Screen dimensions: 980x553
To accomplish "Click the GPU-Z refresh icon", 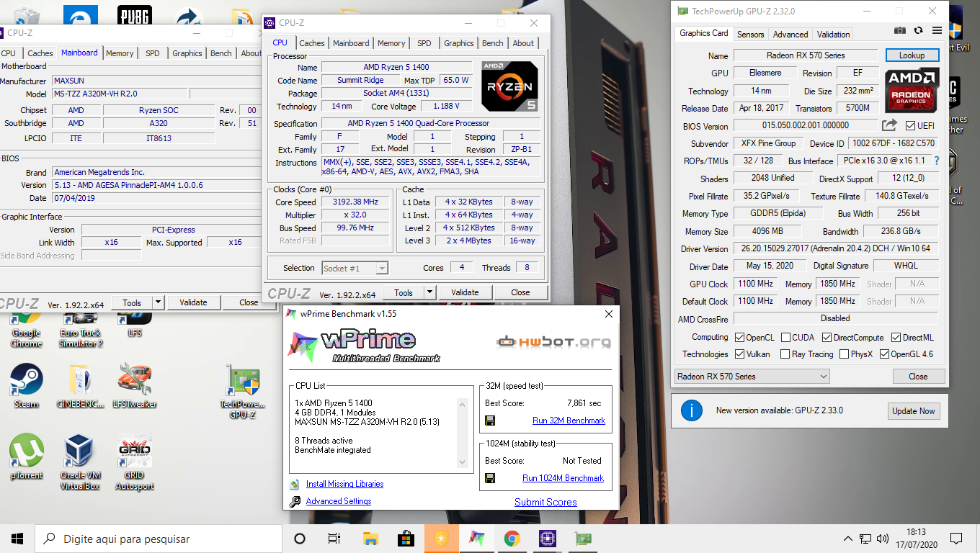I will point(918,30).
